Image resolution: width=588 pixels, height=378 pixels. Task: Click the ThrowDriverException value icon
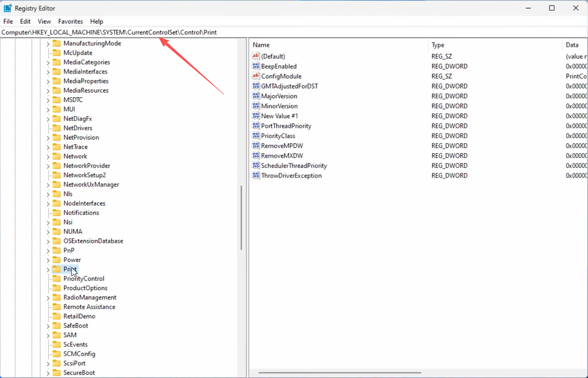coord(256,175)
